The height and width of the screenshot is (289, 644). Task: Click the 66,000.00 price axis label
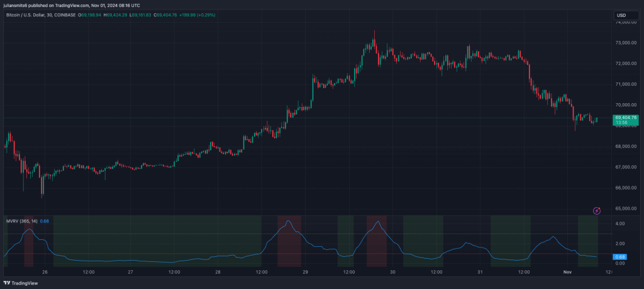pos(626,188)
